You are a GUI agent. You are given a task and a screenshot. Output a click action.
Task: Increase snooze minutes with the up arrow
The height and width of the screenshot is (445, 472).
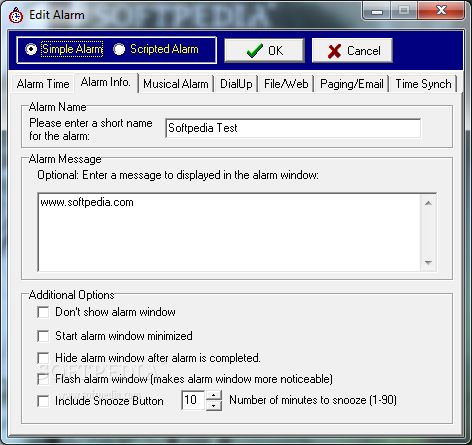click(x=214, y=395)
